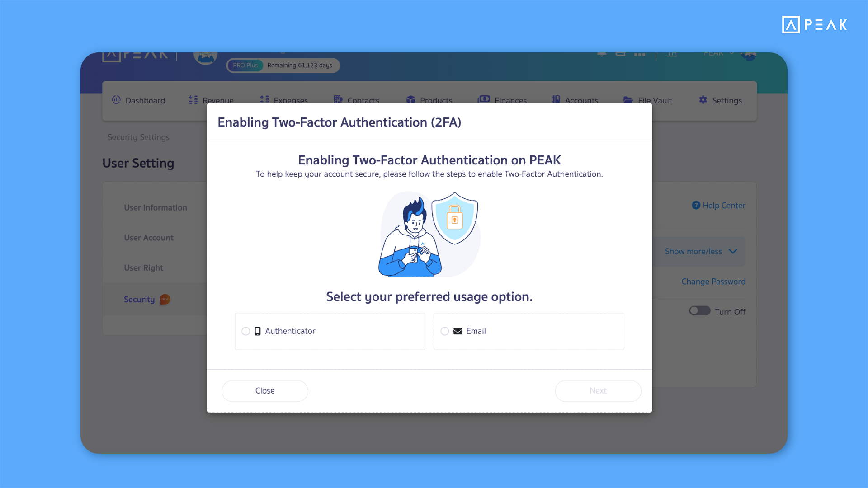Click the NEW badge next to Security
The width and height of the screenshot is (868, 488).
click(165, 299)
